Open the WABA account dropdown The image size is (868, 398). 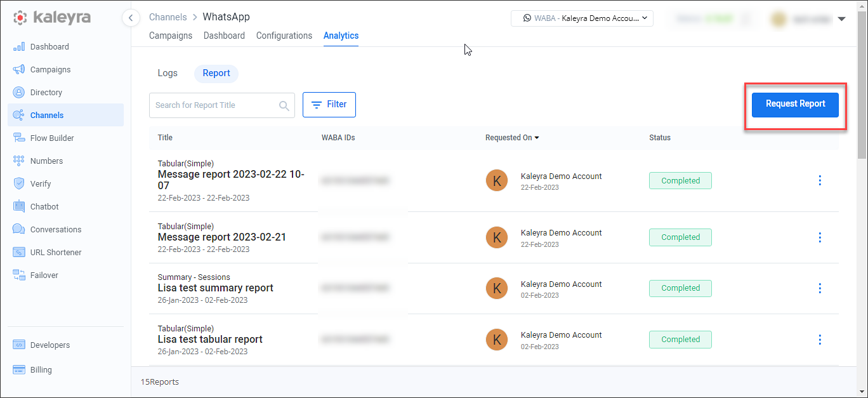click(x=582, y=18)
